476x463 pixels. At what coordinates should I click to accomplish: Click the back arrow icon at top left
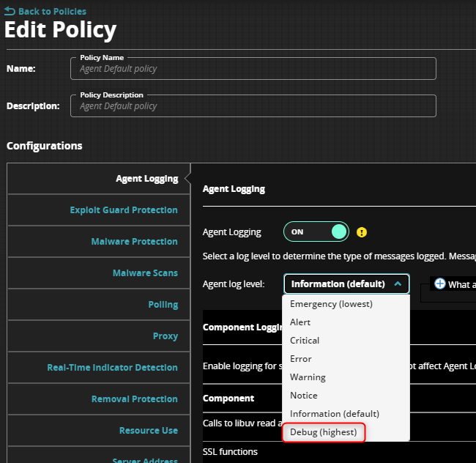coord(10,11)
